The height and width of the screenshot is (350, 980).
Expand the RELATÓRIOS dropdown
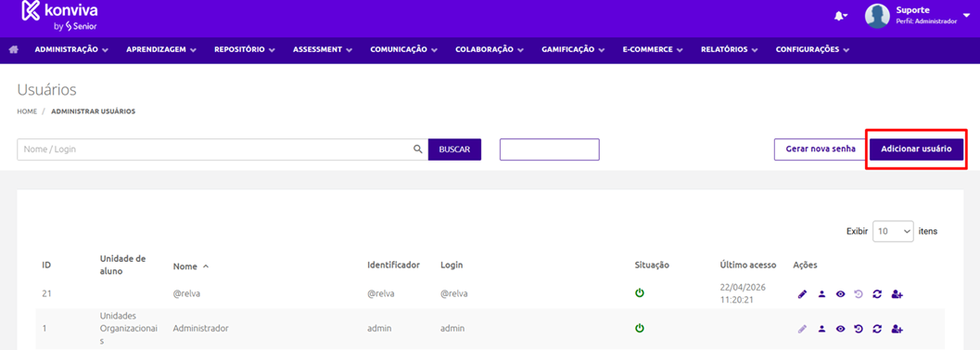(730, 49)
